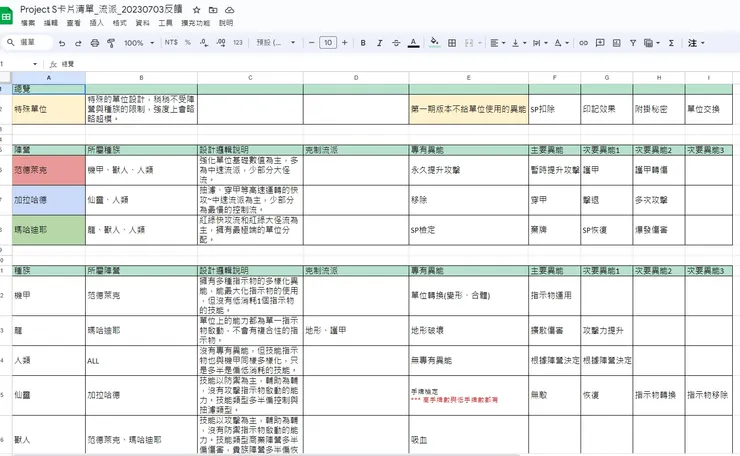The width and height of the screenshot is (740, 456).
Task: Click the merge cells icon
Action: (469, 43)
